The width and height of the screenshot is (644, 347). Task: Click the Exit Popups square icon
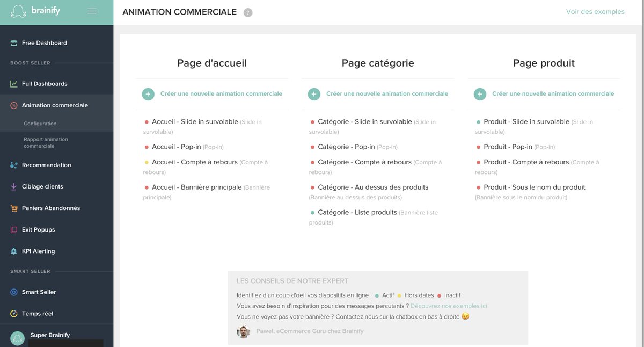[14, 229]
